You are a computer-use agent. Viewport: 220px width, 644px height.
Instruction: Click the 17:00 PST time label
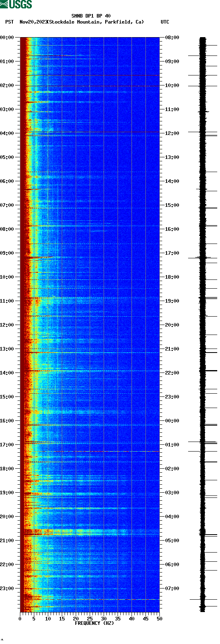pyautogui.click(x=7, y=445)
